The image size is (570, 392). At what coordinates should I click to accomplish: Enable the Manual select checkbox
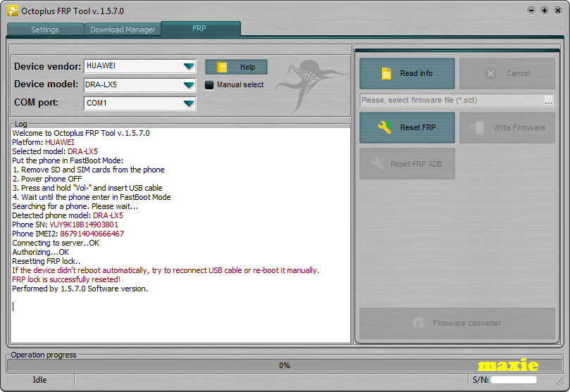pyautogui.click(x=209, y=85)
